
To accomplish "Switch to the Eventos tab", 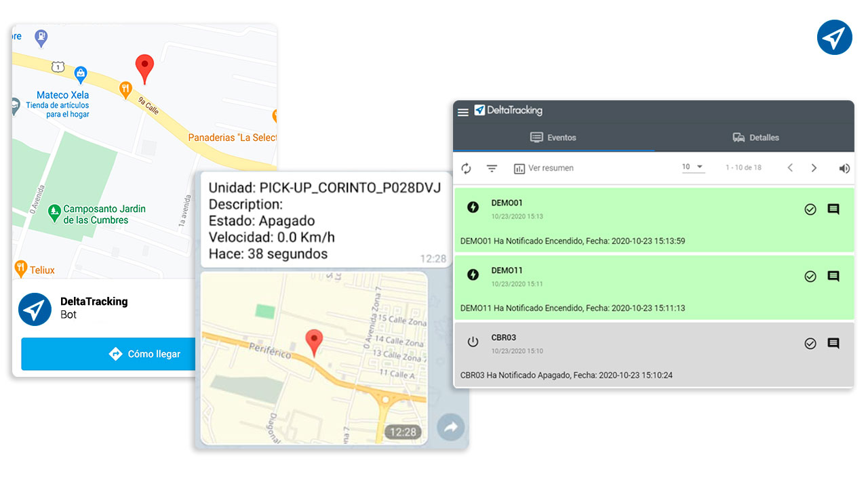I will click(x=553, y=138).
